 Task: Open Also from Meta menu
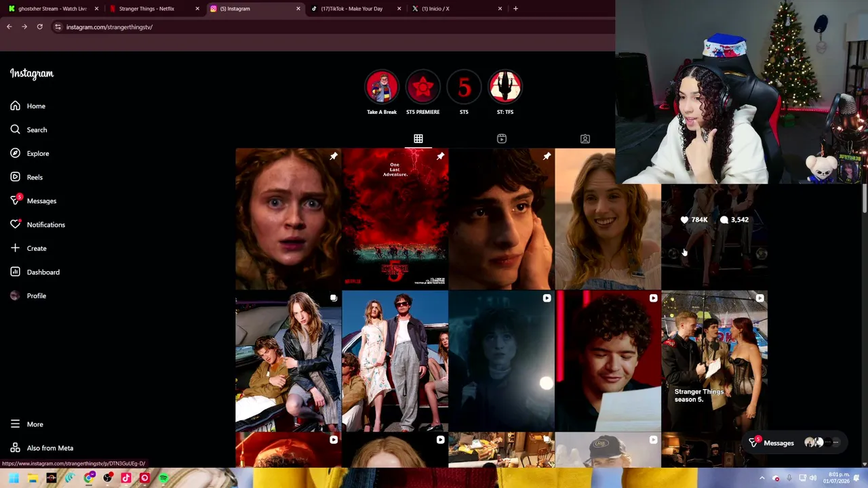[41, 448]
